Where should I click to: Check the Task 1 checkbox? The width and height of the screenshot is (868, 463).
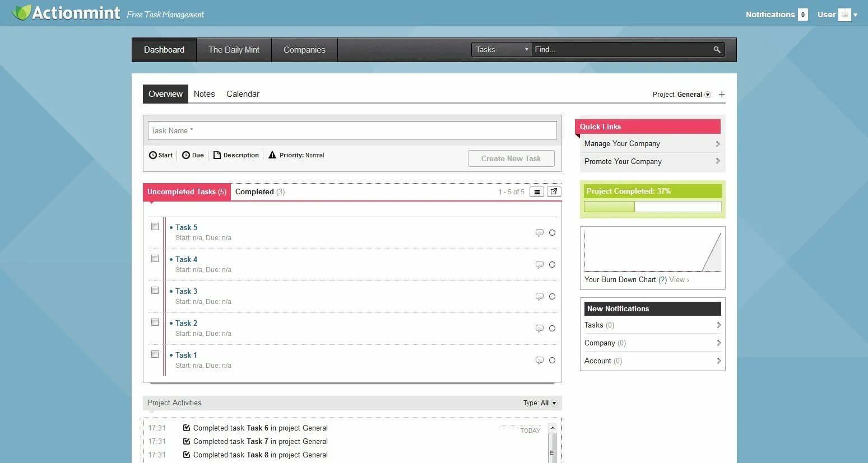tap(155, 354)
